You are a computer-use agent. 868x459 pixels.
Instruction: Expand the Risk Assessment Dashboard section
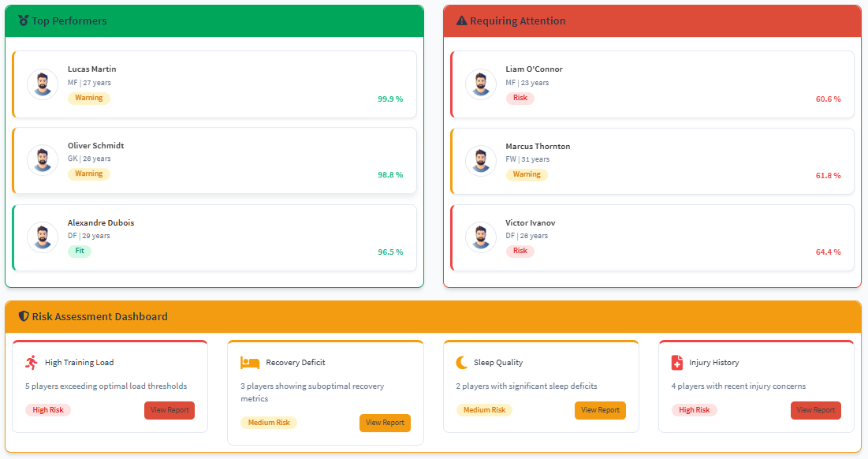pyautogui.click(x=434, y=316)
